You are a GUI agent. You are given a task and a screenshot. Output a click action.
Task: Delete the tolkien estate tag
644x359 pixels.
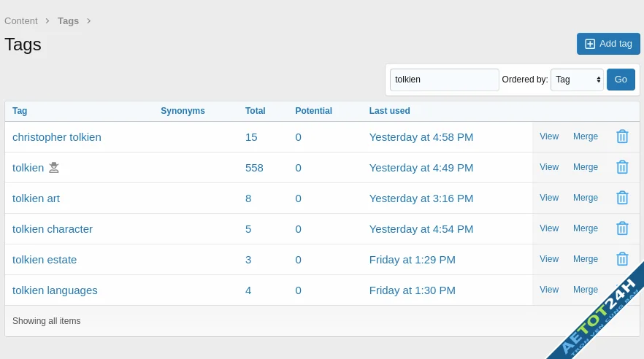coord(622,259)
